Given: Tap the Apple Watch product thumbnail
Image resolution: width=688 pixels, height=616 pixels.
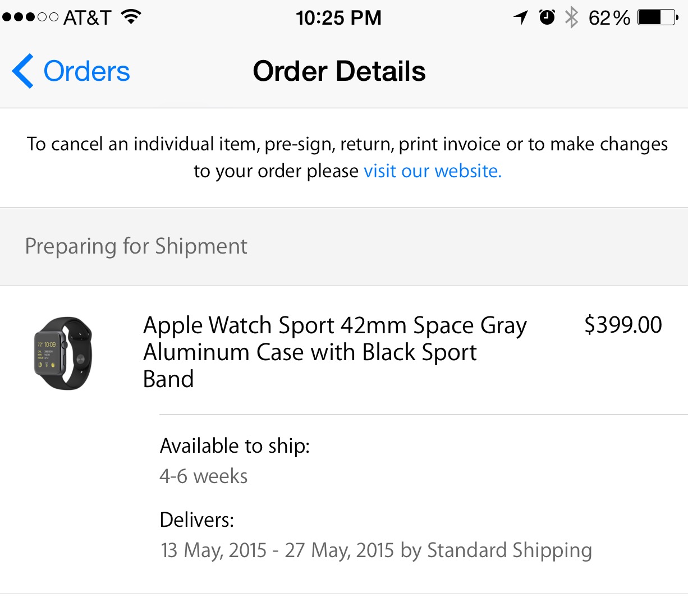Looking at the screenshot, I should (63, 353).
